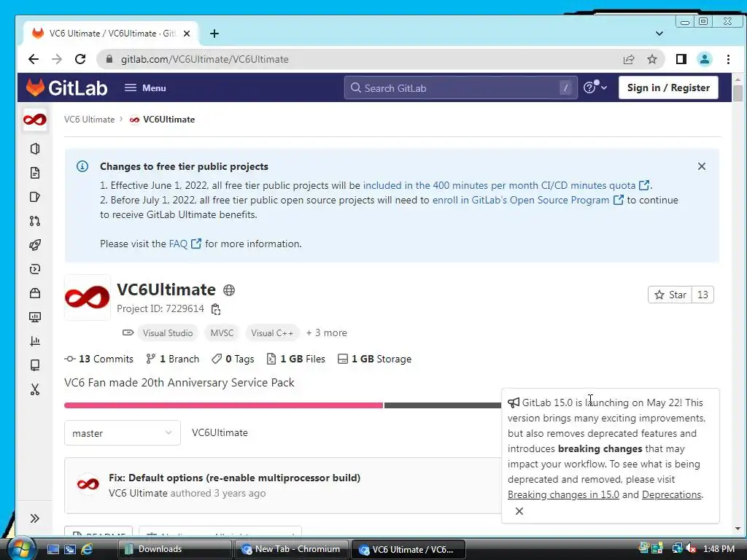747x560 pixels.
Task: Click the Visual C++ topic tag
Action: (272, 332)
